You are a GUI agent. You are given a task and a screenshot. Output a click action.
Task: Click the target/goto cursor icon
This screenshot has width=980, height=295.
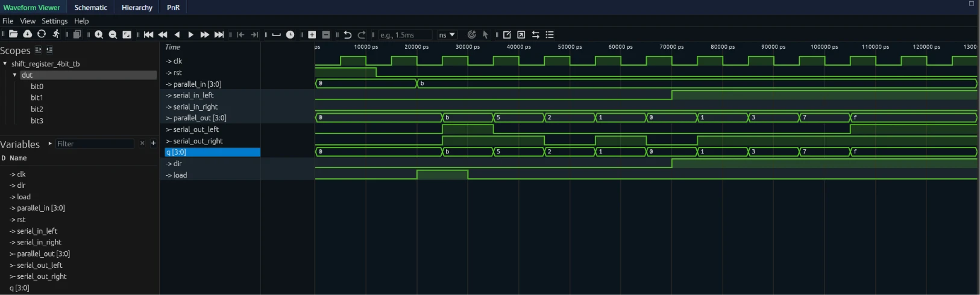click(471, 34)
